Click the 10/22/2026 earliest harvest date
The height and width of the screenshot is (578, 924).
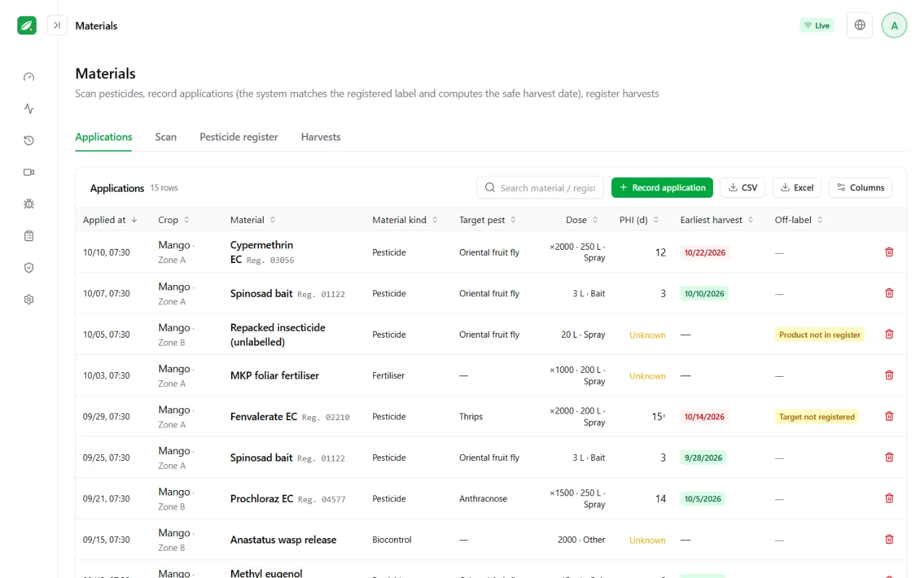[x=705, y=252]
